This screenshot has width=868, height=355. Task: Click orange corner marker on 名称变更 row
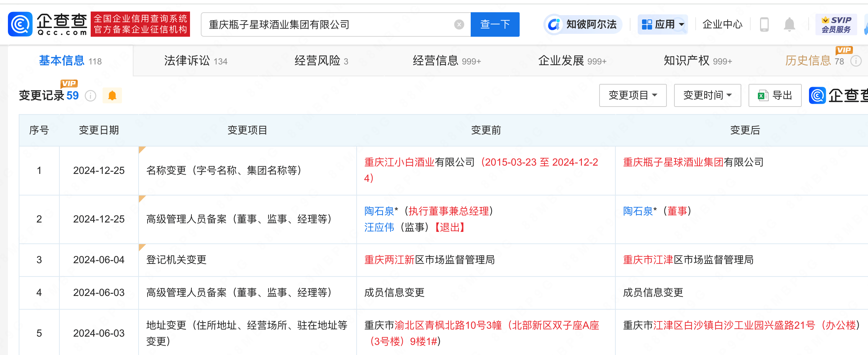click(x=141, y=149)
